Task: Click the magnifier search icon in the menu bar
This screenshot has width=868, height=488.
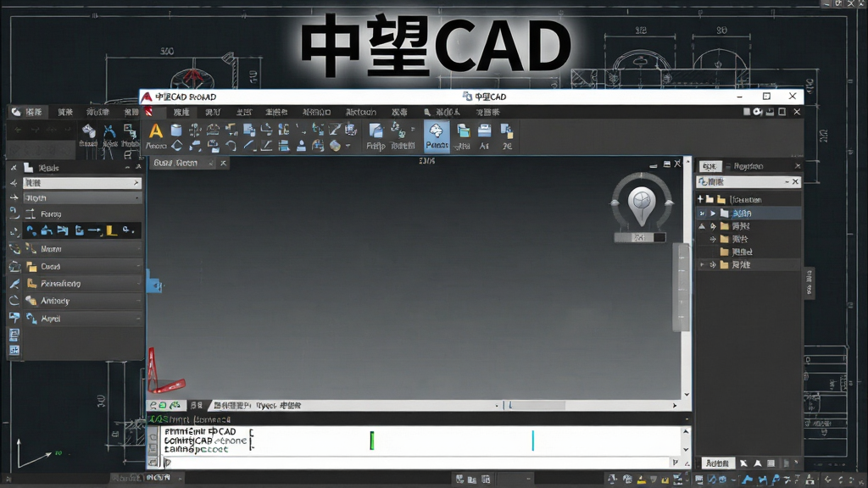Action: [427, 113]
